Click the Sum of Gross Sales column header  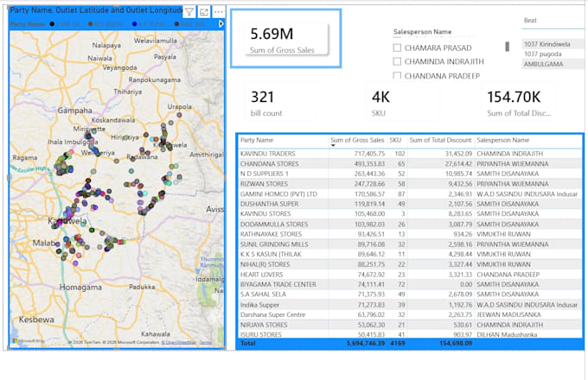[357, 140]
